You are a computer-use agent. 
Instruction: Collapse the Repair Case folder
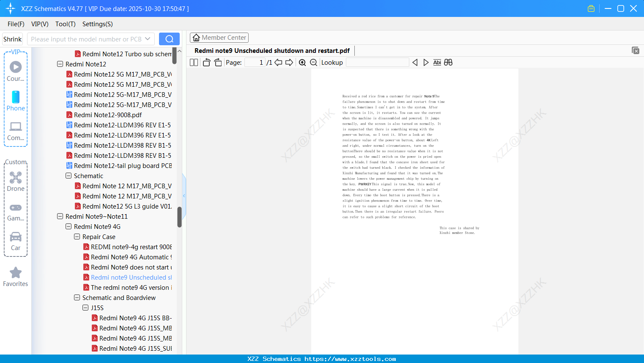point(77,237)
